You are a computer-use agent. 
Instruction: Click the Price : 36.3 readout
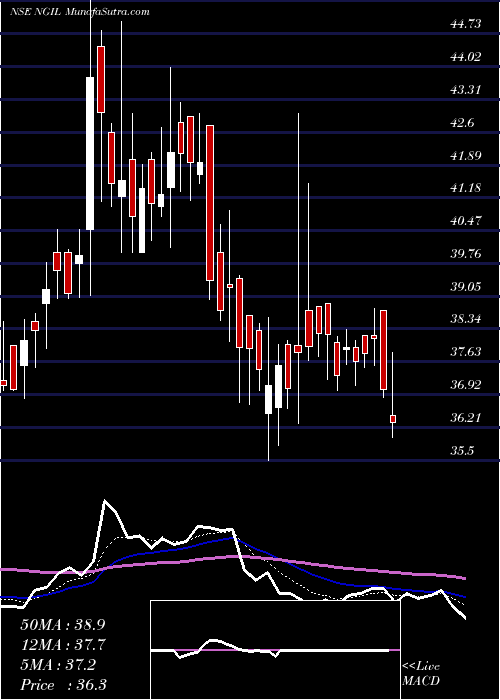[63, 685]
